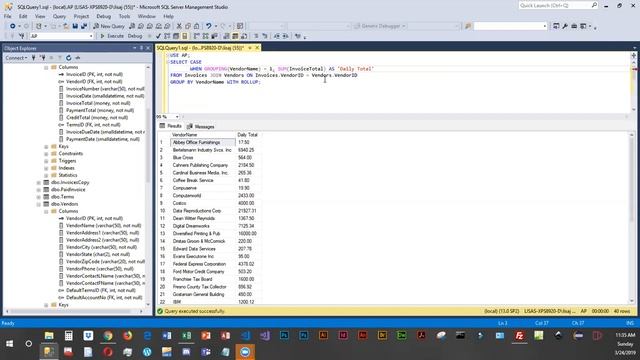Click the Copy icon in toolbar

point(188,26)
